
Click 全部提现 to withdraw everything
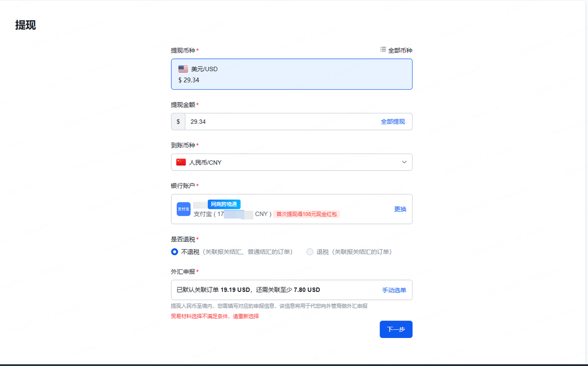tap(393, 122)
